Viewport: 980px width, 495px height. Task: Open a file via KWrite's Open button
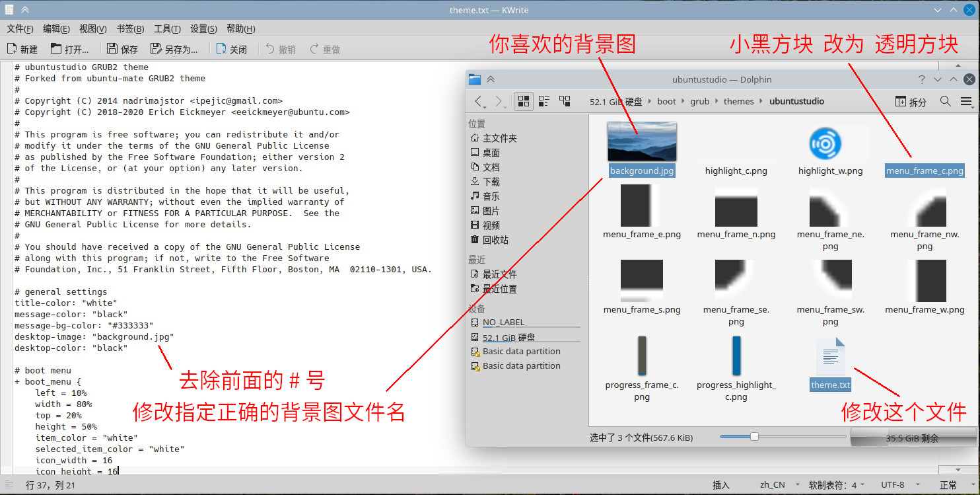69,49
